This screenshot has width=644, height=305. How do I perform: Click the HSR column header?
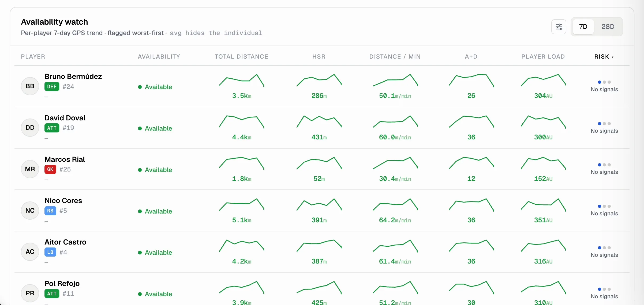coord(319,57)
